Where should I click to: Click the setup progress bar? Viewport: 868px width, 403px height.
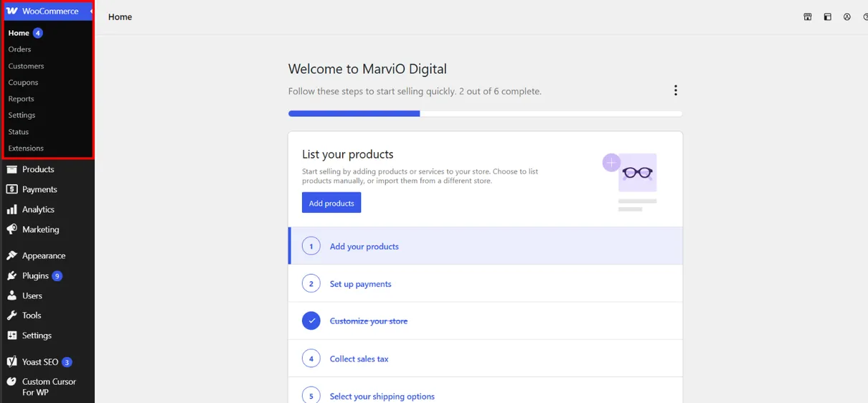click(486, 113)
